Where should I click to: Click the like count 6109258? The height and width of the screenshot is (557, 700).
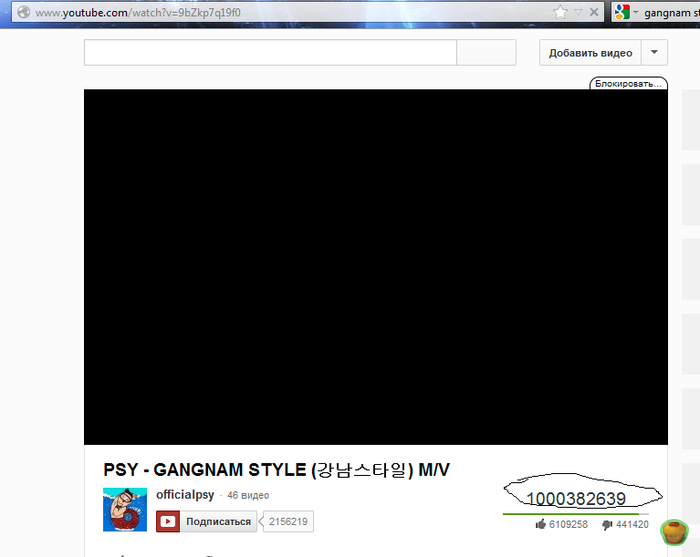568,524
